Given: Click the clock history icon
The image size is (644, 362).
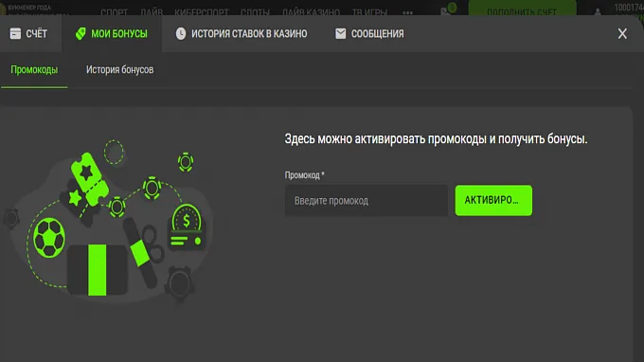Looking at the screenshot, I should 181,34.
